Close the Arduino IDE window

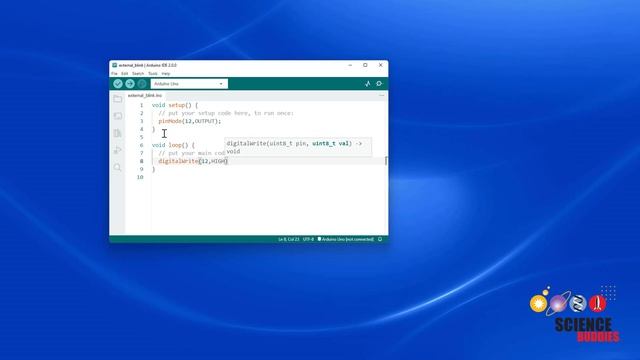click(x=381, y=65)
